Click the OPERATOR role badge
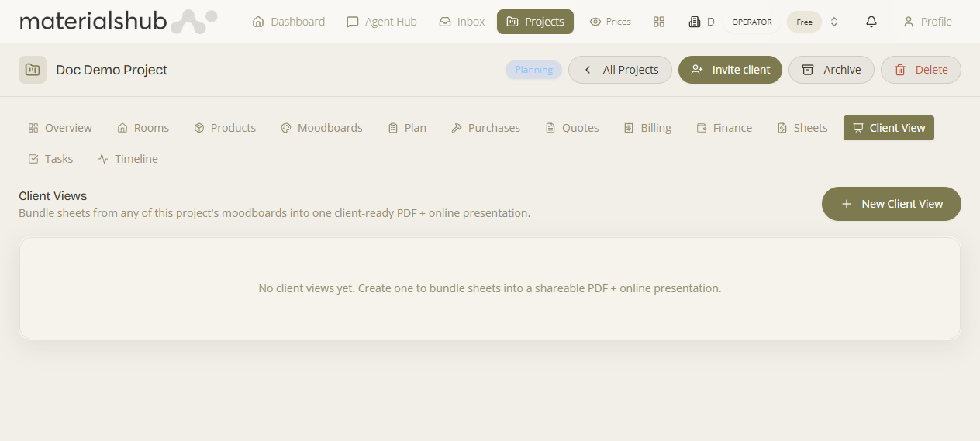This screenshot has width=980, height=441. [752, 22]
